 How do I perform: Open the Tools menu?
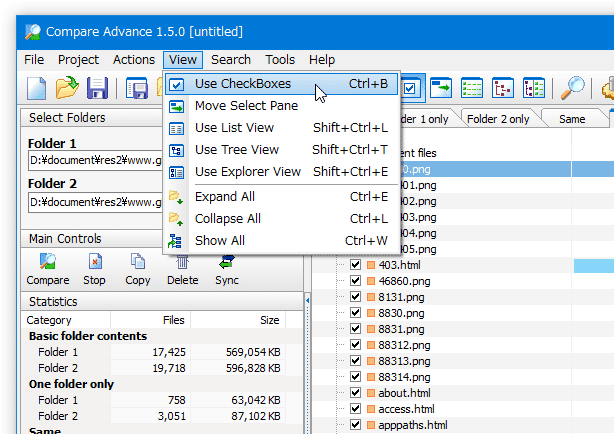[x=280, y=60]
